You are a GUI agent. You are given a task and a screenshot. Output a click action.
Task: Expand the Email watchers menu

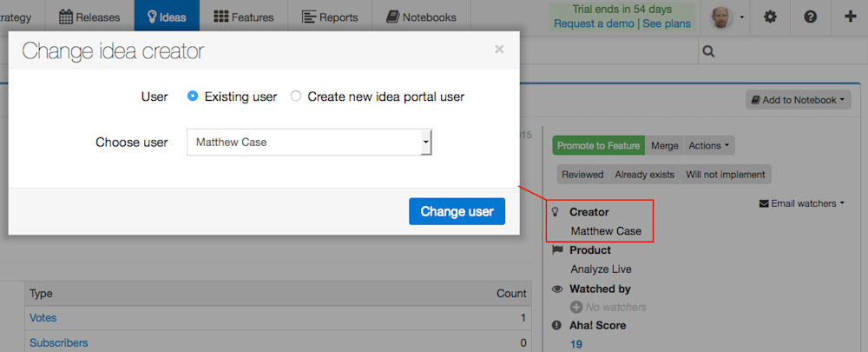pos(801,203)
